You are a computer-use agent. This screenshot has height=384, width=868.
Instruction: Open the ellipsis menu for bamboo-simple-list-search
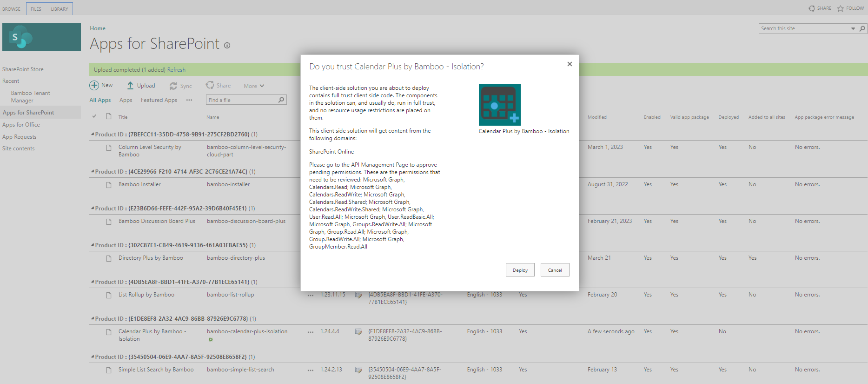311,370
